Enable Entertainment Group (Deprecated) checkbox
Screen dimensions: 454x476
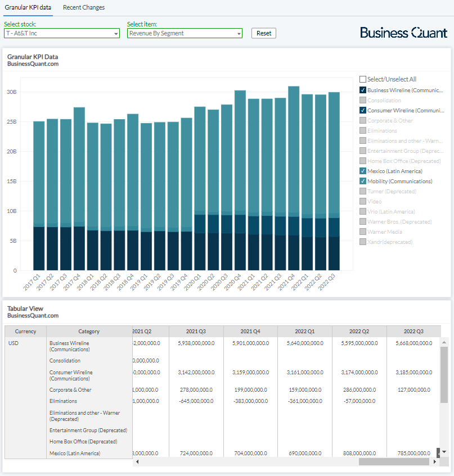[x=362, y=151]
